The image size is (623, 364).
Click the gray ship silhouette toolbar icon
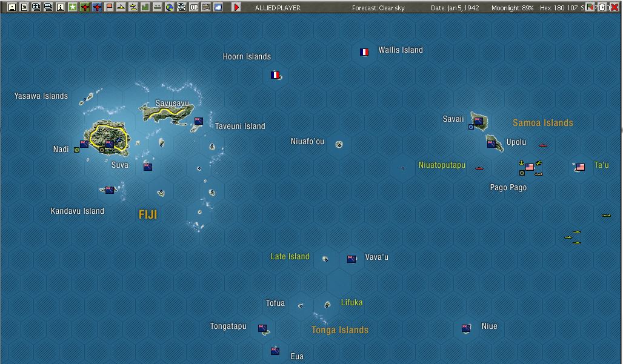pos(158,7)
